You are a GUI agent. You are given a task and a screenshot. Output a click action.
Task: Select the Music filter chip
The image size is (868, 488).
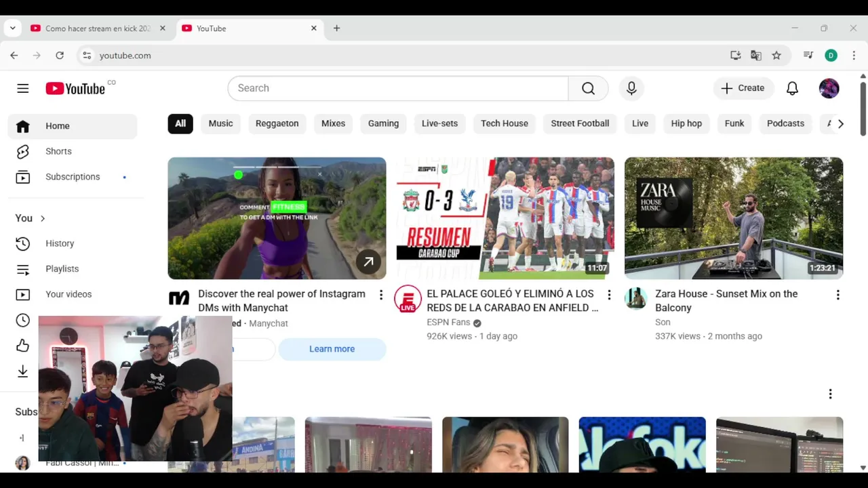pos(220,123)
